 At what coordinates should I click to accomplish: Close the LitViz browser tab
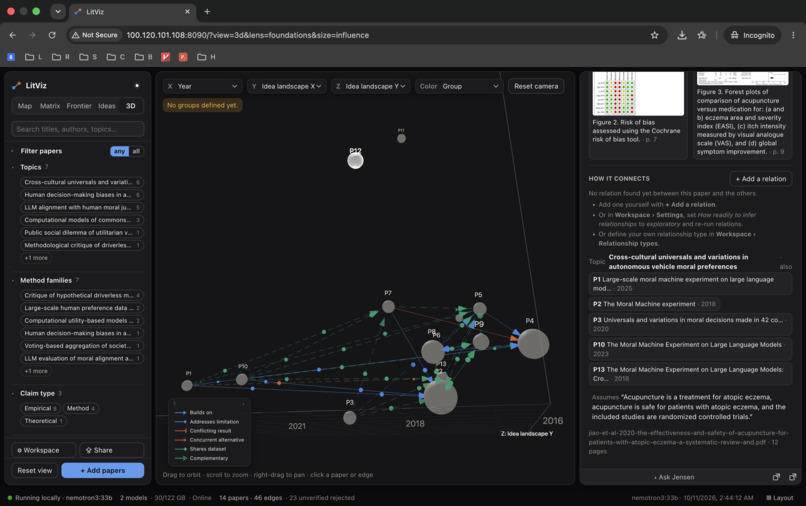coord(187,11)
